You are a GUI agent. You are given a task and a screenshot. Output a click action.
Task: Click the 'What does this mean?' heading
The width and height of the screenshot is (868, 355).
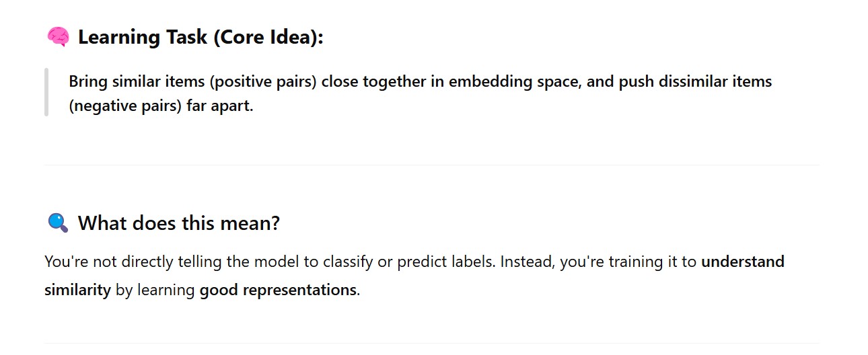[178, 223]
